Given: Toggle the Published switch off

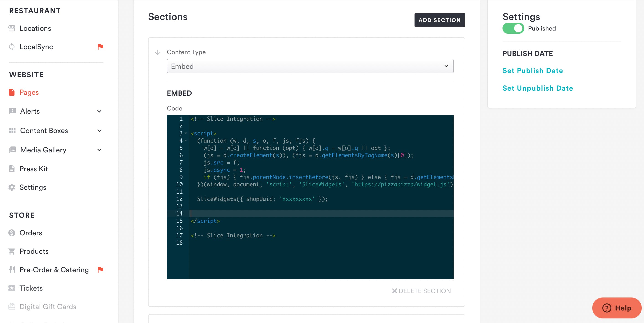Looking at the screenshot, I should (x=513, y=28).
